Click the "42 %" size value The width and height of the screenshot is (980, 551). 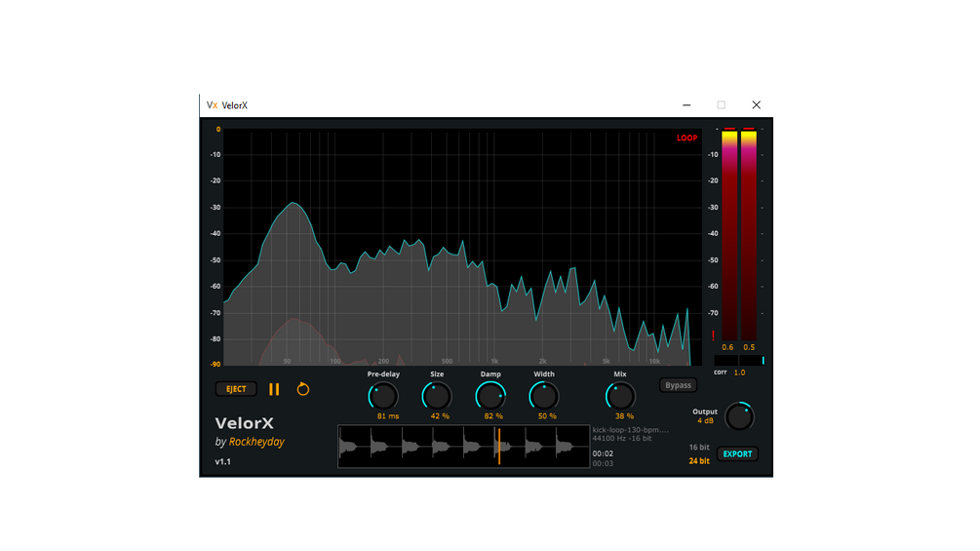tap(440, 416)
